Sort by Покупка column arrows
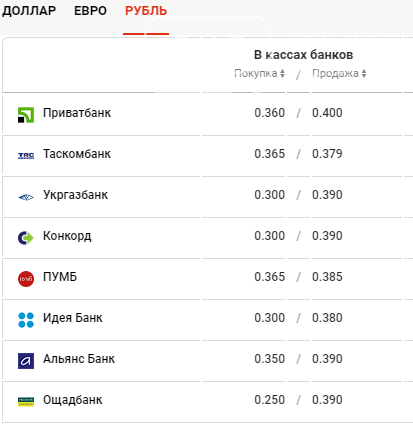Screen dimensions: 413x424 282,73
